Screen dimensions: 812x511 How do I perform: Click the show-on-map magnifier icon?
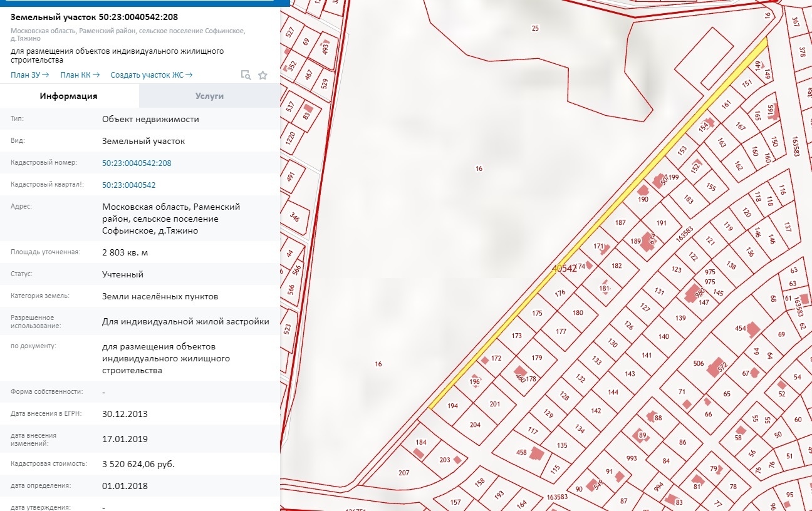(x=246, y=75)
